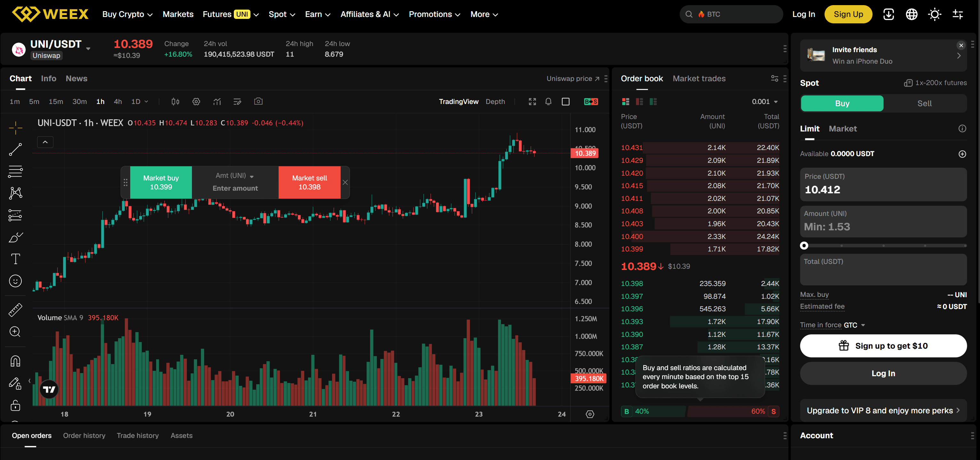Show asks only in order book
Screen dimensions: 980x460
639,102
